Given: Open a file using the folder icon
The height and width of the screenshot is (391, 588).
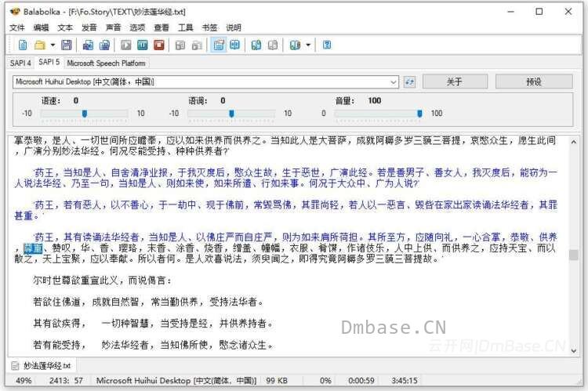Looking at the screenshot, I should pos(40,45).
